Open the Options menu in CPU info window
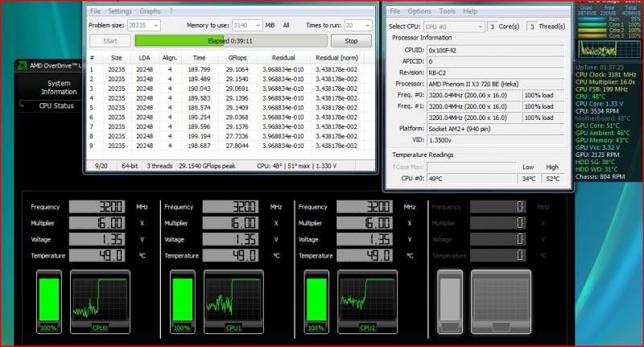 click(x=419, y=11)
